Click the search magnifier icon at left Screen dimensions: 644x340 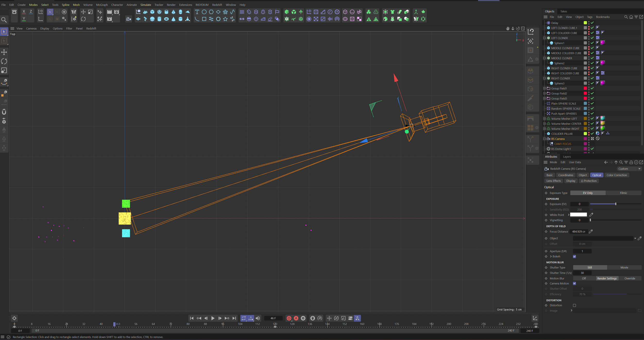(4, 20)
